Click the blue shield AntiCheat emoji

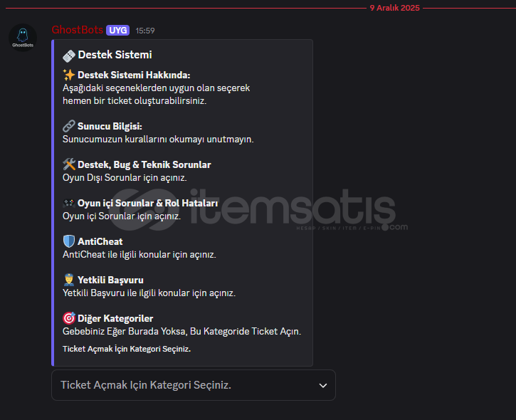[69, 241]
